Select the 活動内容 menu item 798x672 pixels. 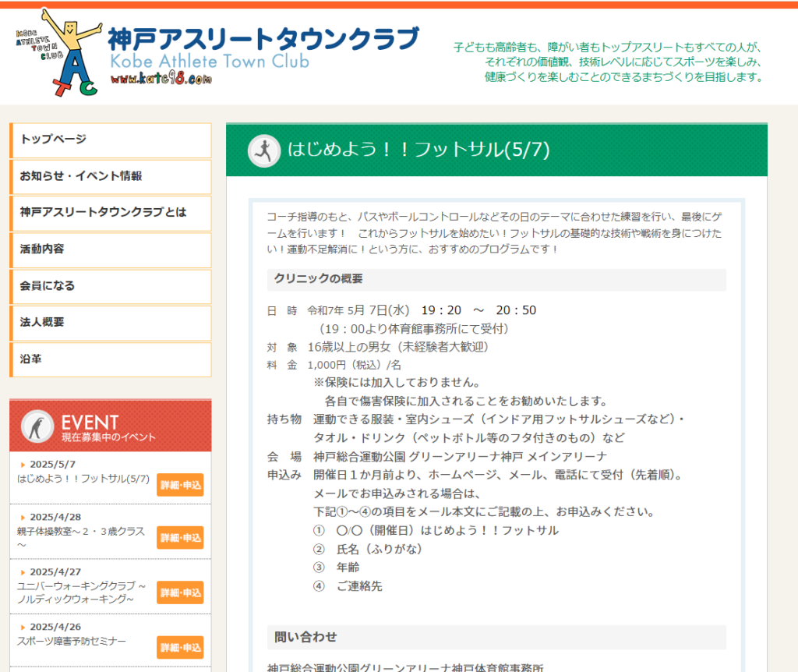111,249
